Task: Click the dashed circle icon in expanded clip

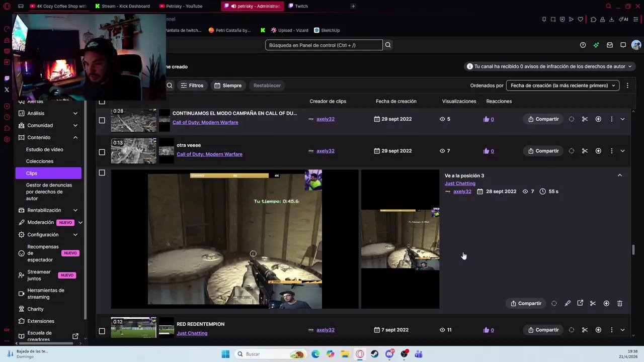Action: (554, 303)
